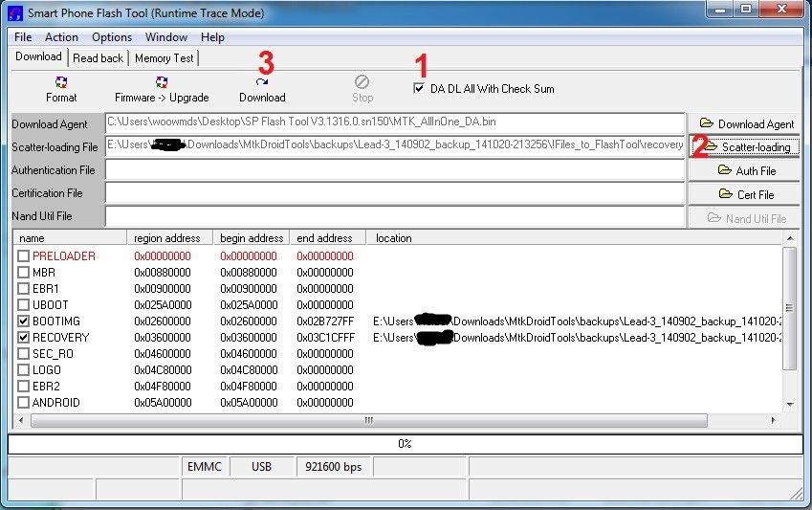Viewport: 812px width, 510px height.
Task: Click the 0% progress bar
Action: point(406,444)
